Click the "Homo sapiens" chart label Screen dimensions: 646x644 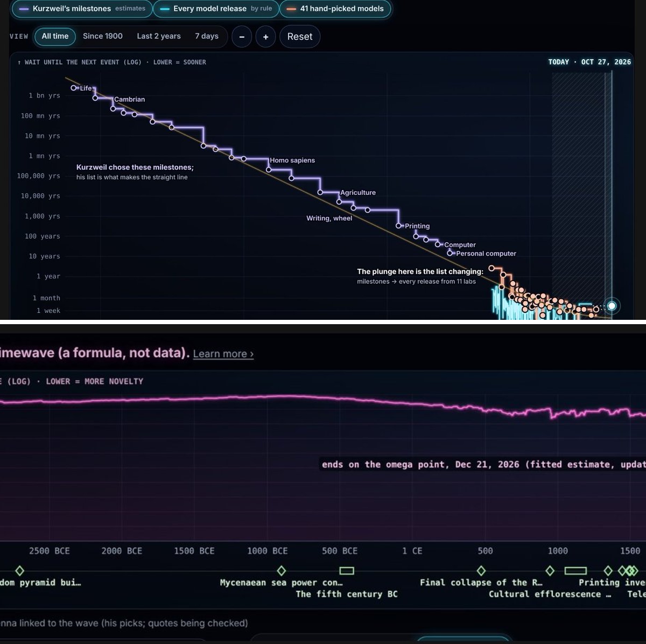pyautogui.click(x=292, y=160)
